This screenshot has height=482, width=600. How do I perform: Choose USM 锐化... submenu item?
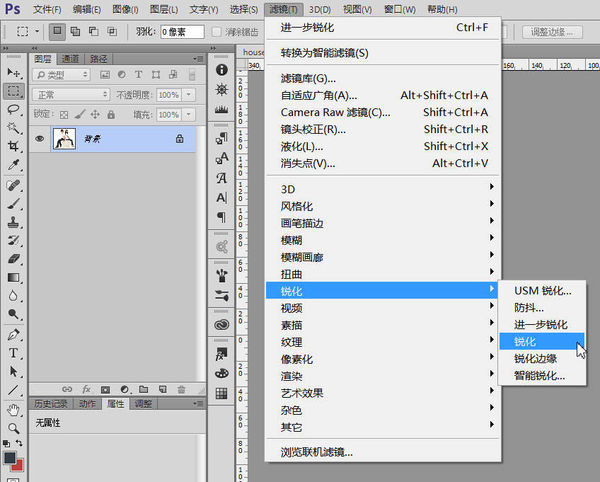542,291
